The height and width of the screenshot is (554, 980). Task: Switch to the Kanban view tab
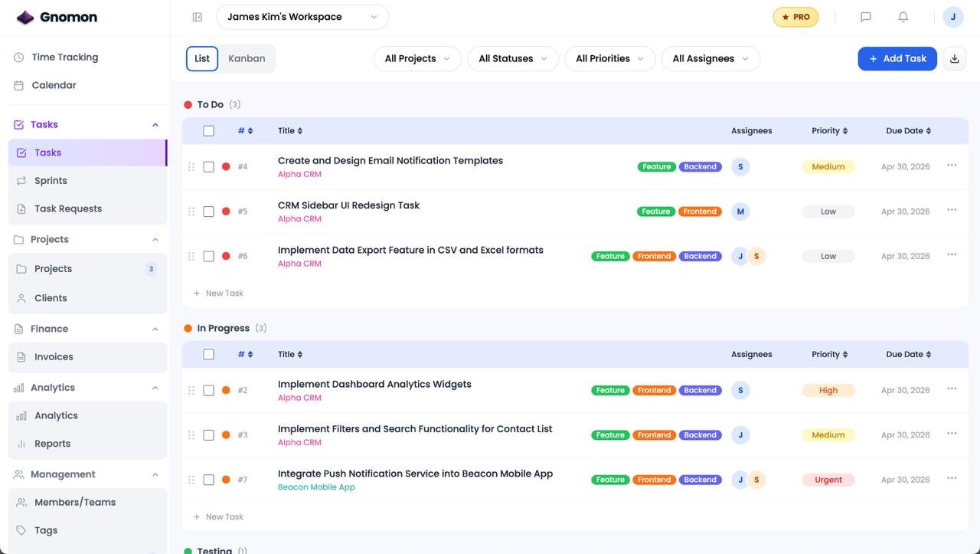[x=247, y=58]
